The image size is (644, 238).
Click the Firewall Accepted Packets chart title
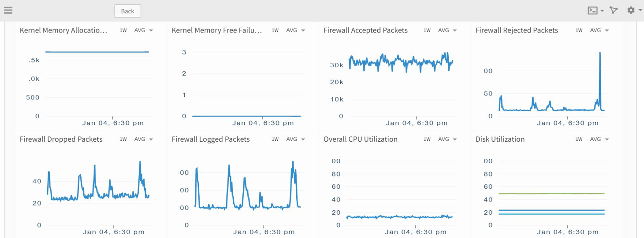point(365,30)
